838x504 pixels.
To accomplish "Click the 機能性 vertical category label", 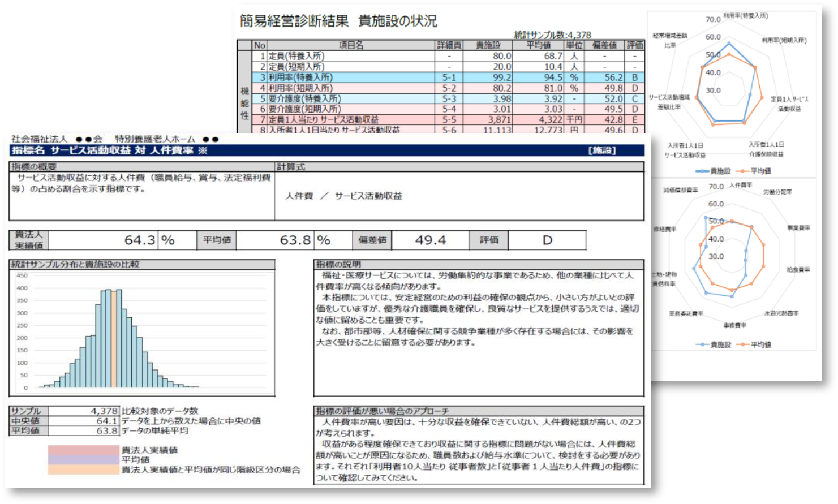I will [x=244, y=103].
